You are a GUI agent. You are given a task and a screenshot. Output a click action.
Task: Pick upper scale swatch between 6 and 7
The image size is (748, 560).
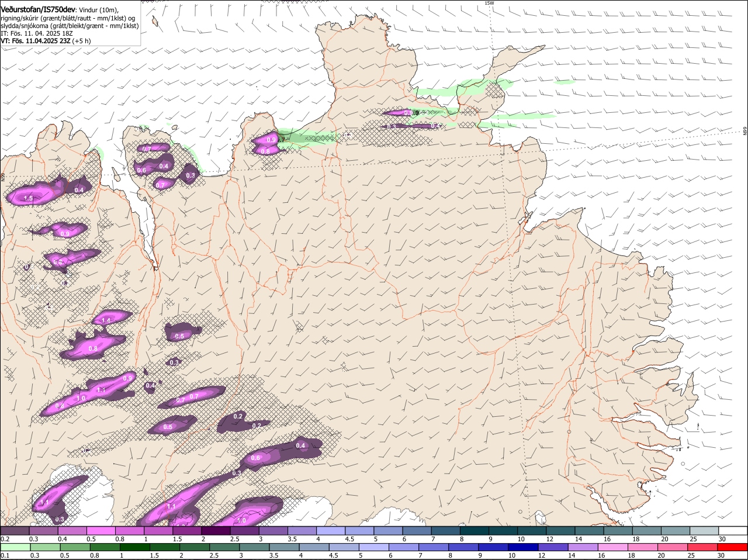pos(417,531)
